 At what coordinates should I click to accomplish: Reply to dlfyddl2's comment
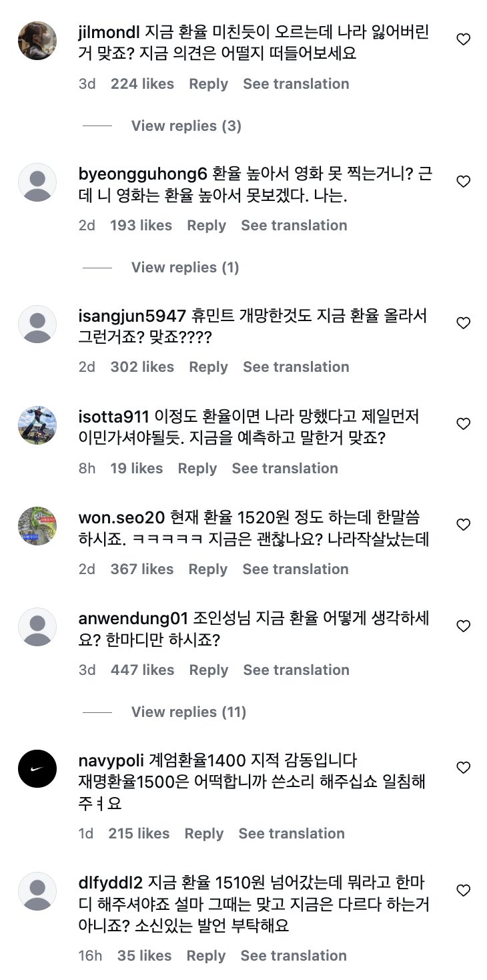(x=206, y=955)
